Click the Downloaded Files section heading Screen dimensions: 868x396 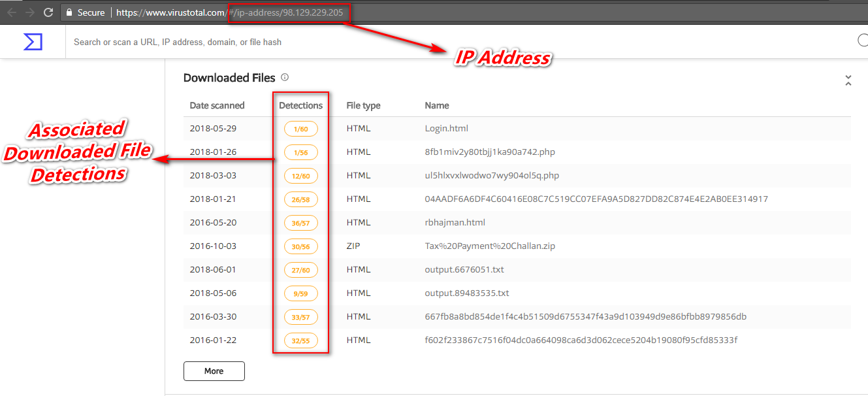(x=229, y=78)
